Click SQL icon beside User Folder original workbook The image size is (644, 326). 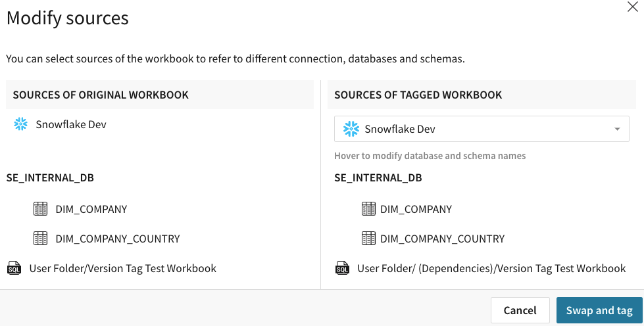coord(14,268)
